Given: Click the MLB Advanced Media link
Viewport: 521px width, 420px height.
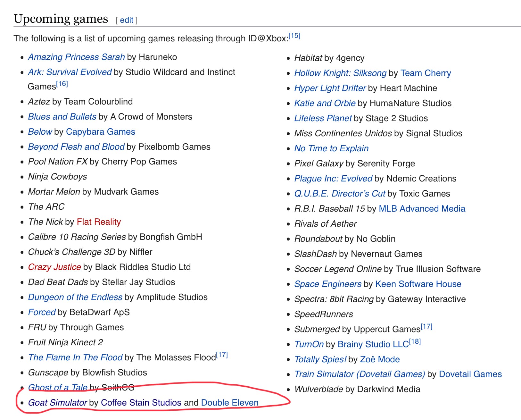Looking at the screenshot, I should (422, 209).
